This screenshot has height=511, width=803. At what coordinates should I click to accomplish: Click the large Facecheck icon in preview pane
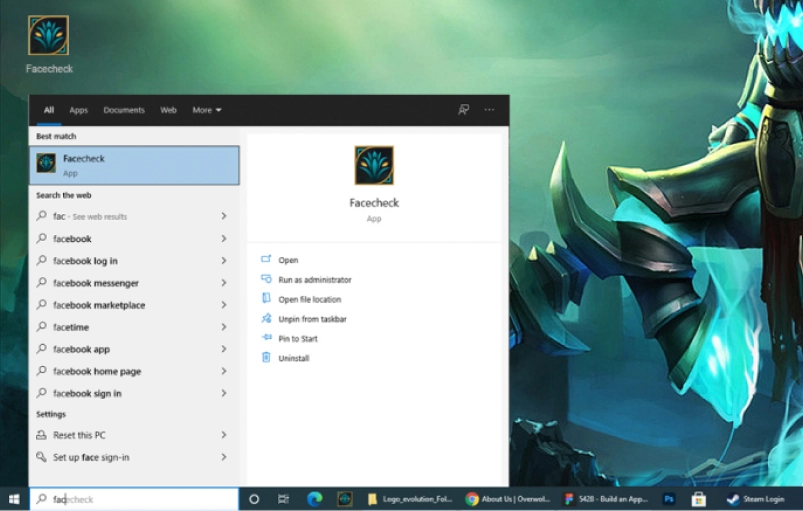point(374,165)
